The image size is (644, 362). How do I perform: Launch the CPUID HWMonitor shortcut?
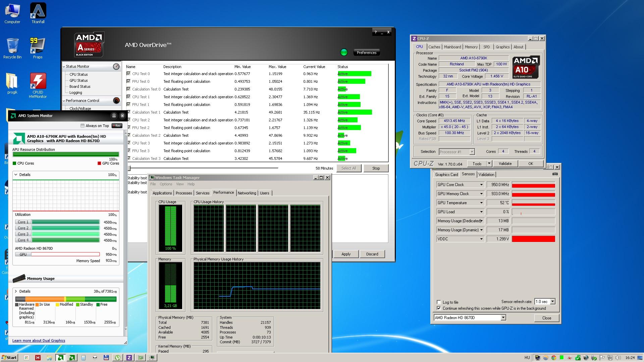click(38, 86)
